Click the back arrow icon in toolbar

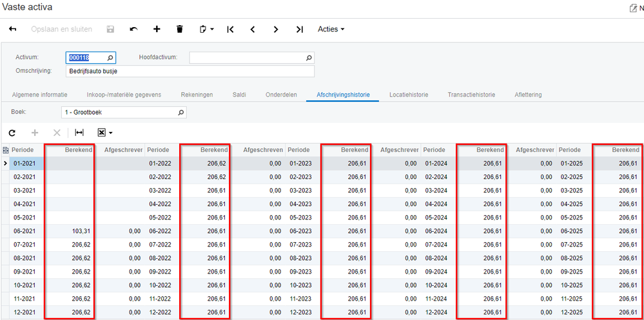coord(12,29)
